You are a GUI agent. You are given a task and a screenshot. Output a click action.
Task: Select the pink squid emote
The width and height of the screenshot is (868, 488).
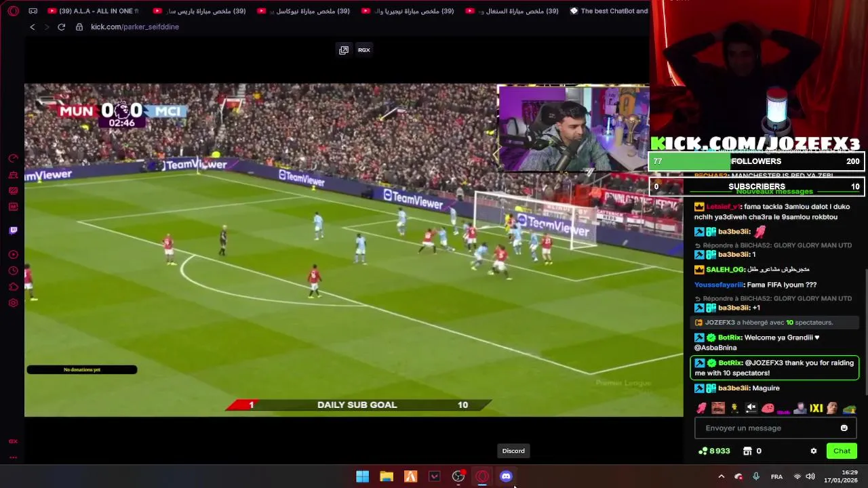pyautogui.click(x=702, y=408)
